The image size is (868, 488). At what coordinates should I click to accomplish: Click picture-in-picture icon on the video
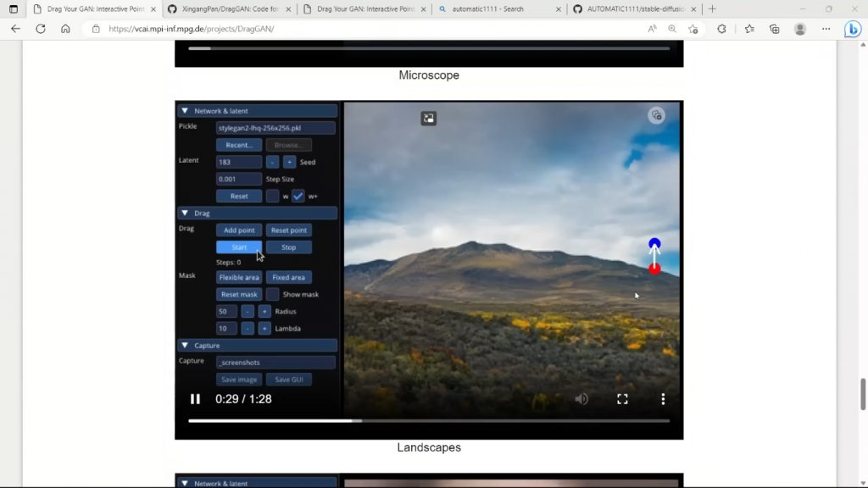point(428,118)
